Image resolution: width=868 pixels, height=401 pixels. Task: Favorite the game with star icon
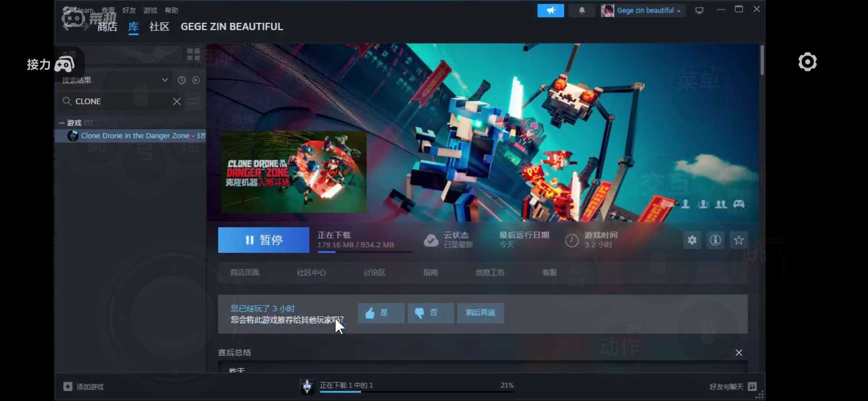(x=739, y=240)
